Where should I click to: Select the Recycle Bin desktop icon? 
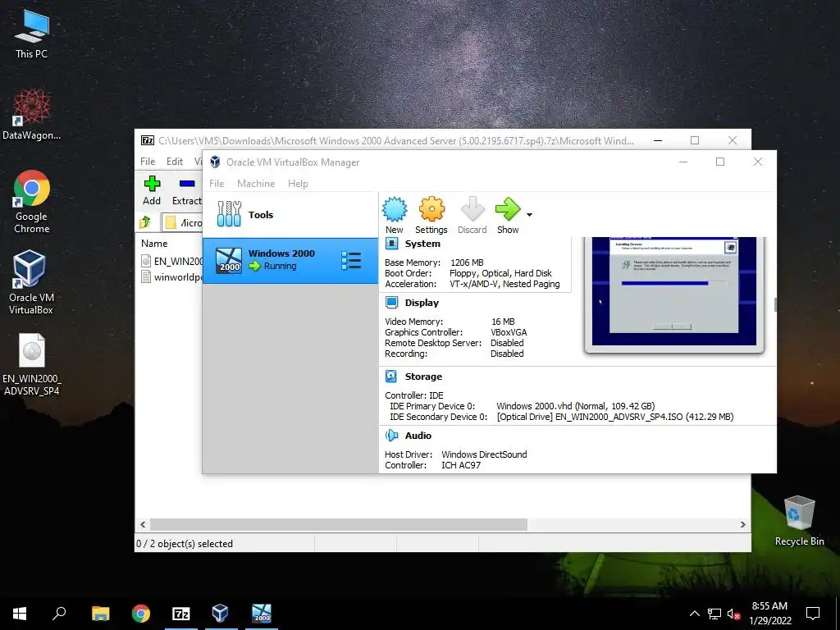[799, 521]
